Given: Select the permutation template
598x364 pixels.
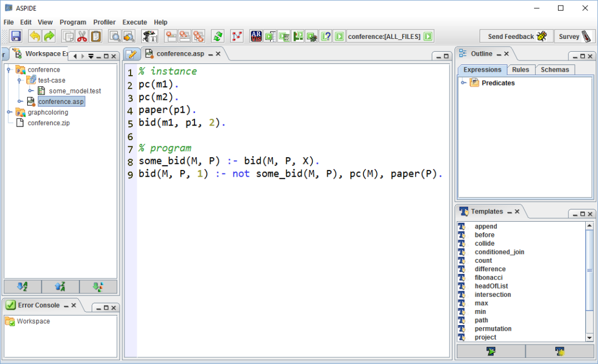Looking at the screenshot, I should pos(493,328).
